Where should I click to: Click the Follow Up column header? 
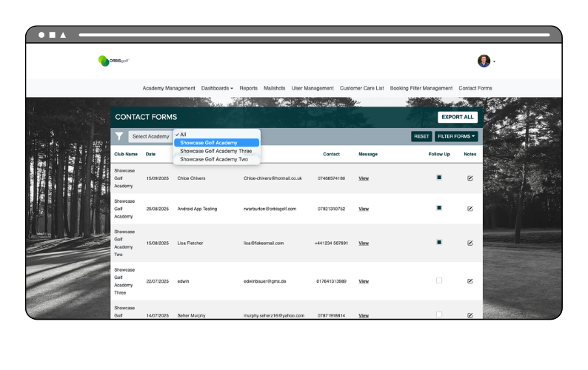pos(439,154)
